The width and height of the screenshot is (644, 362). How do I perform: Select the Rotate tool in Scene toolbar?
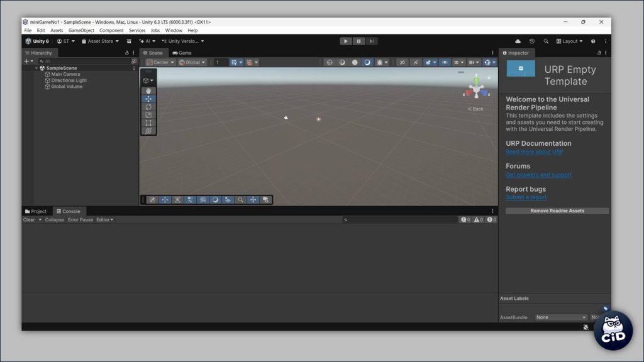148,107
